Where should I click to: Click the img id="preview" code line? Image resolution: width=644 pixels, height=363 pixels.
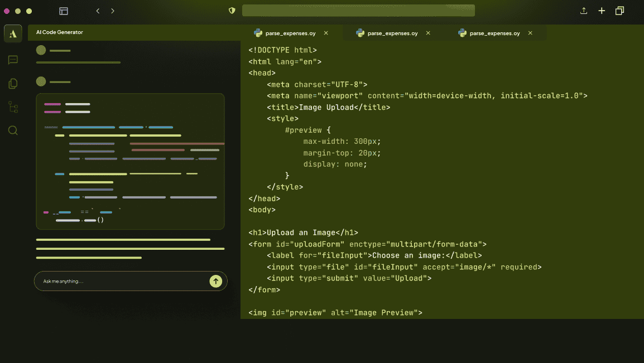335,313
